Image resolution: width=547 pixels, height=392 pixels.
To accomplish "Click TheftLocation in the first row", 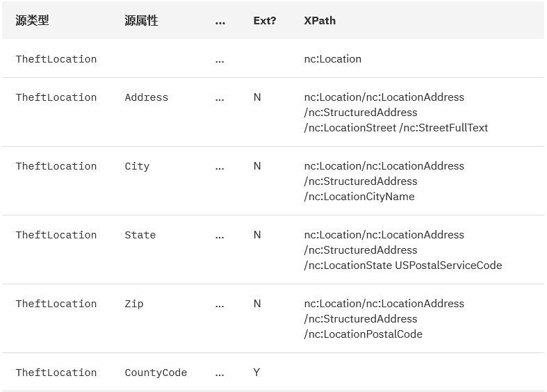I will pyautogui.click(x=56, y=59).
